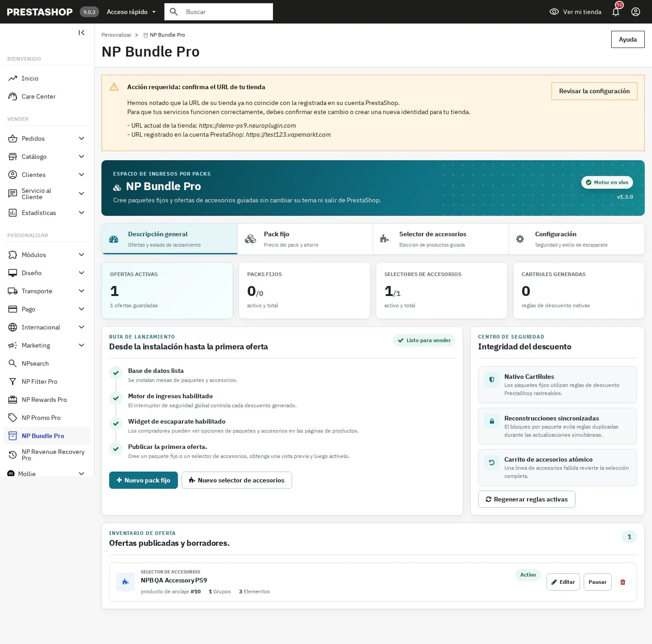Click Nuevo selector de accesorios button

coord(236,480)
